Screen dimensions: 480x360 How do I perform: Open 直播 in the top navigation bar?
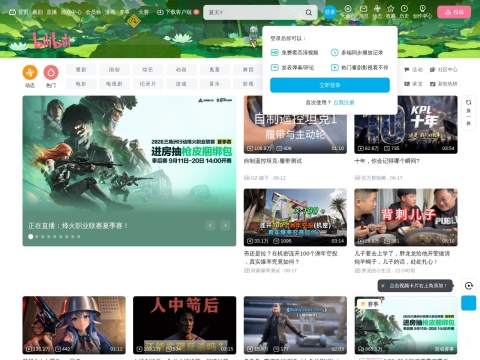coord(51,12)
